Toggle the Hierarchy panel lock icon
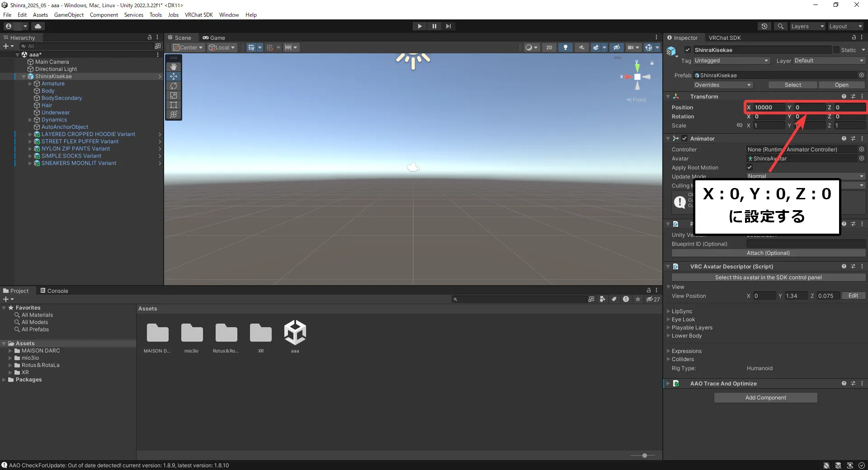The image size is (868, 470). pyautogui.click(x=150, y=38)
